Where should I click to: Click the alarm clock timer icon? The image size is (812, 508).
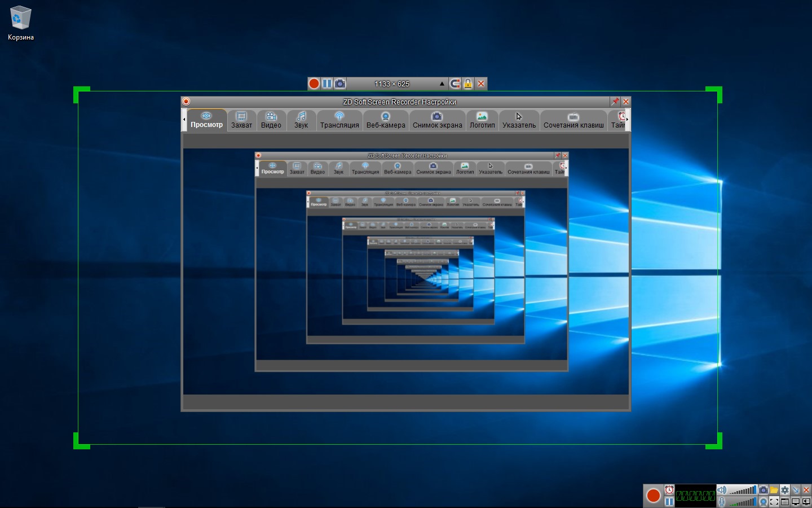click(x=669, y=490)
